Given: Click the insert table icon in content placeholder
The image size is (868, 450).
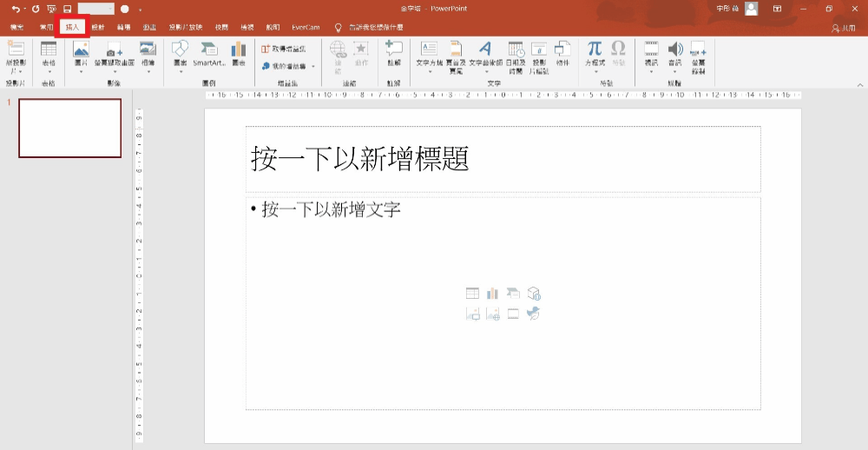Looking at the screenshot, I should pos(472,294).
